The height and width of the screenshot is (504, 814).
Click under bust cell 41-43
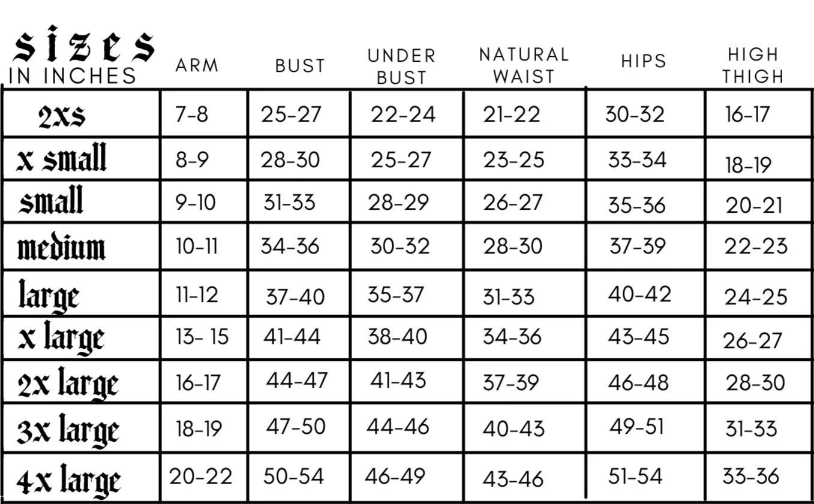click(x=398, y=381)
